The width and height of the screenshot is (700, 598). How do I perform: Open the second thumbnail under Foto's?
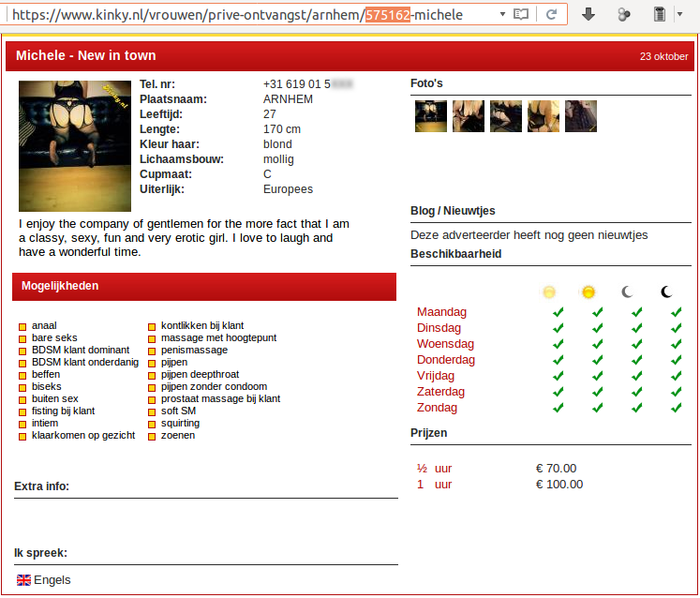pos(469,116)
